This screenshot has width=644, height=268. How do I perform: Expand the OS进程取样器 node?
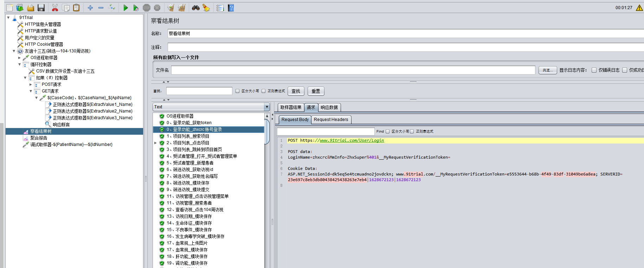pos(20,58)
